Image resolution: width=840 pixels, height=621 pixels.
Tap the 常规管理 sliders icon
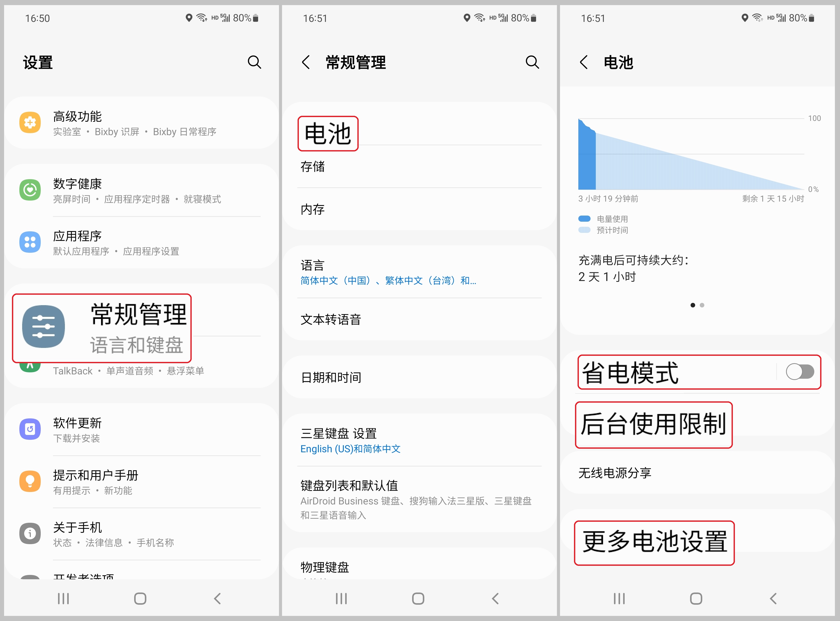(43, 326)
